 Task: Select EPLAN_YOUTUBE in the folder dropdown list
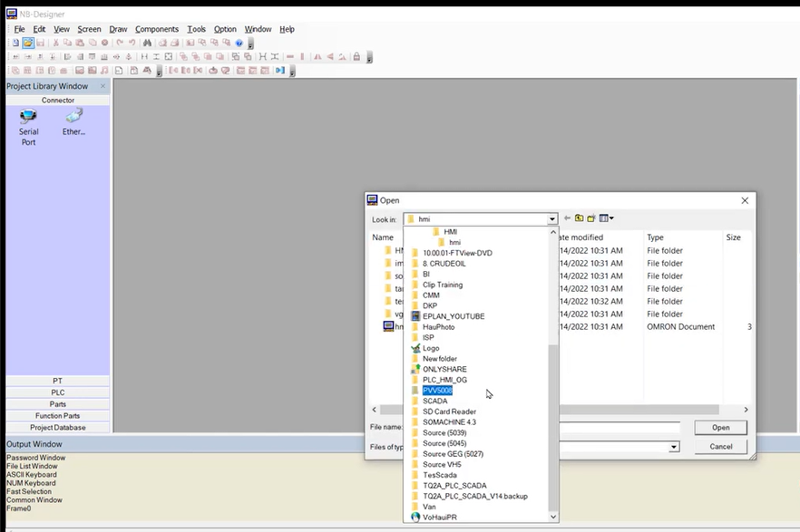click(453, 316)
